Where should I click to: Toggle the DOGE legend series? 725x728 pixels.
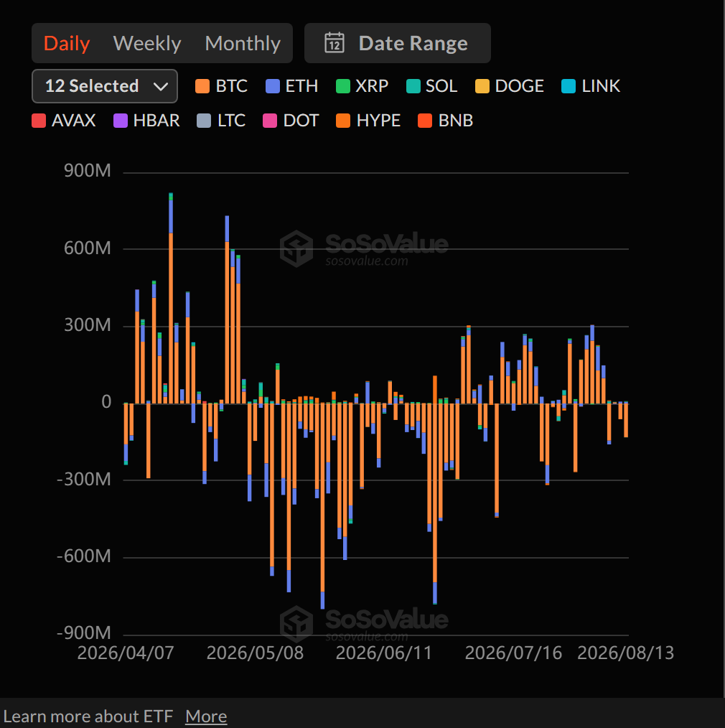pyautogui.click(x=510, y=86)
